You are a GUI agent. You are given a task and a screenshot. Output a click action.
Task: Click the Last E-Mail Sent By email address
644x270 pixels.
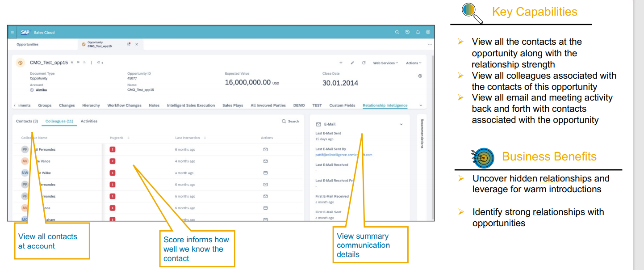coord(344,155)
